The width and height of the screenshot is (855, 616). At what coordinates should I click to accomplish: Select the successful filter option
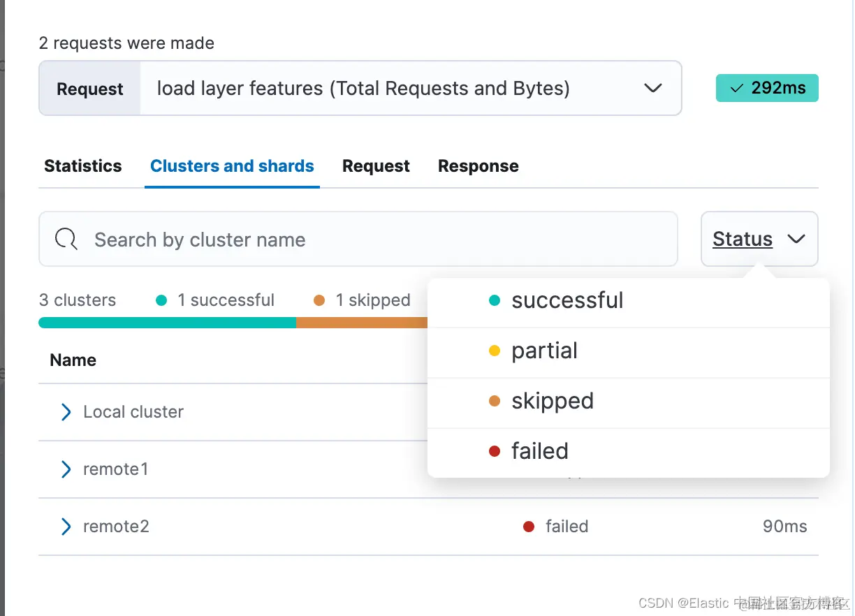pyautogui.click(x=567, y=301)
